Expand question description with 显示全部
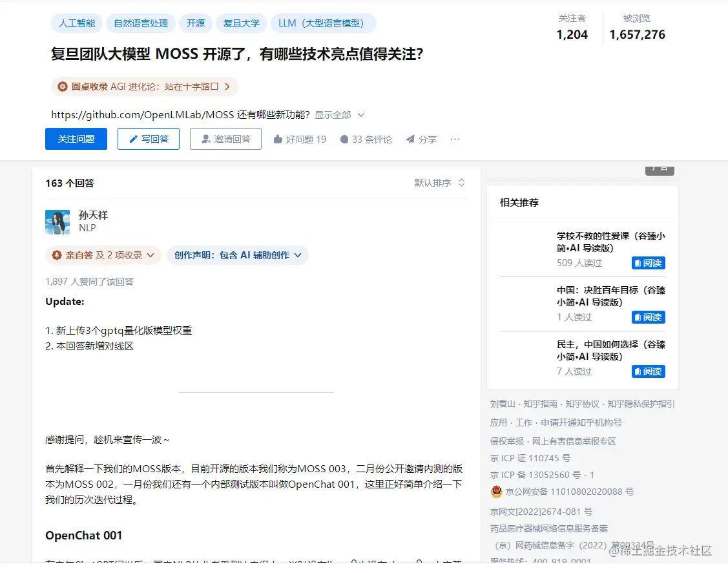 click(339, 115)
